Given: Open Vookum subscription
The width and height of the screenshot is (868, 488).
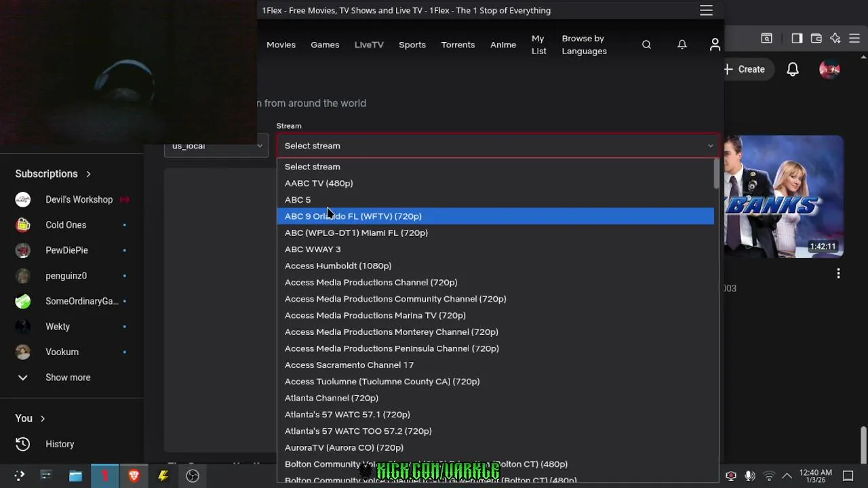Looking at the screenshot, I should pyautogui.click(x=71, y=352).
